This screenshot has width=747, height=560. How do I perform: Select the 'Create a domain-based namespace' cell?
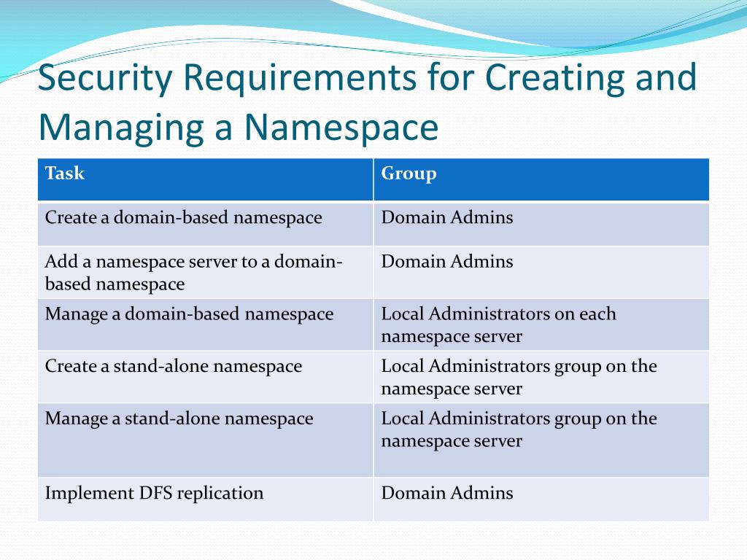[205, 224]
